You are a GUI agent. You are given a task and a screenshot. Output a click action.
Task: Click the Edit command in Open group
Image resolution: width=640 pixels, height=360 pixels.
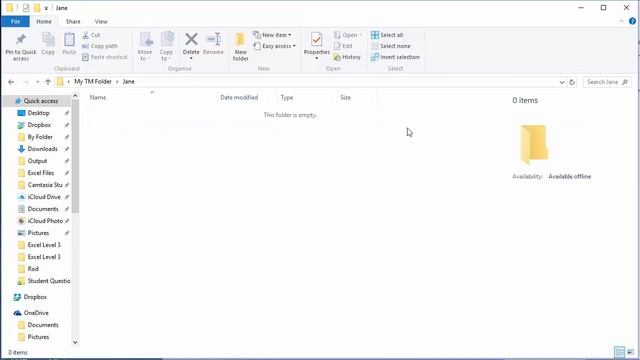tap(343, 46)
